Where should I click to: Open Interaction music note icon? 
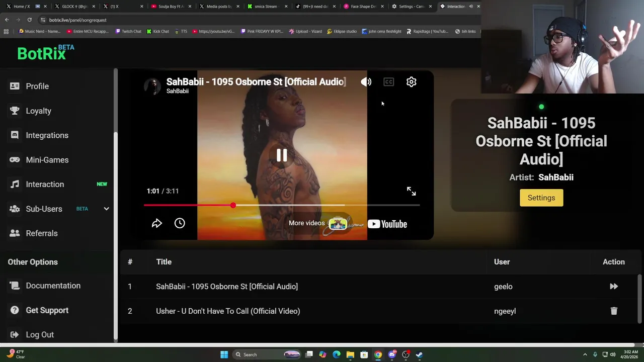(x=15, y=184)
